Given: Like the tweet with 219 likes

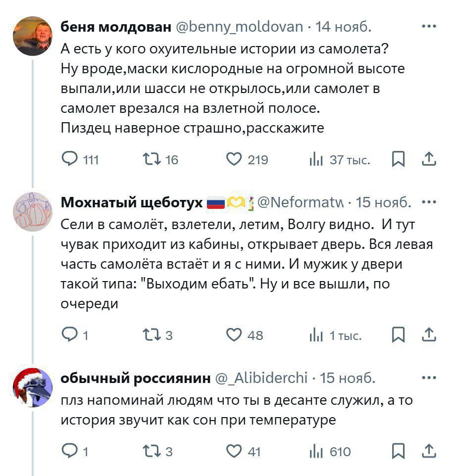Looking at the screenshot, I should 233,159.
